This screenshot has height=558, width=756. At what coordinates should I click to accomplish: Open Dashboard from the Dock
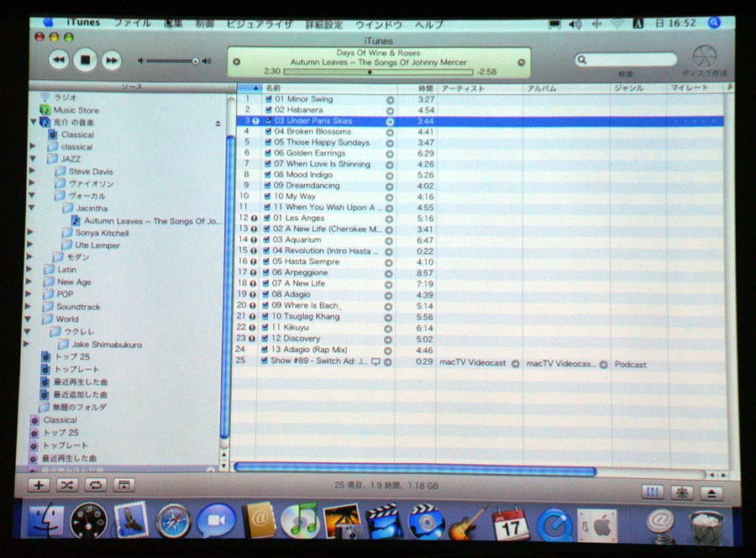point(89,520)
